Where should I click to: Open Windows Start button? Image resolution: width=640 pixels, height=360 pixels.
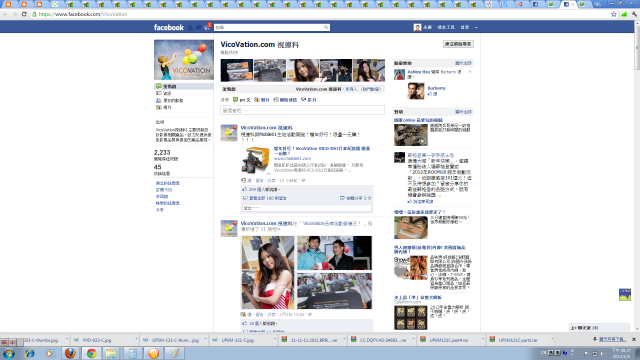(x=9, y=353)
